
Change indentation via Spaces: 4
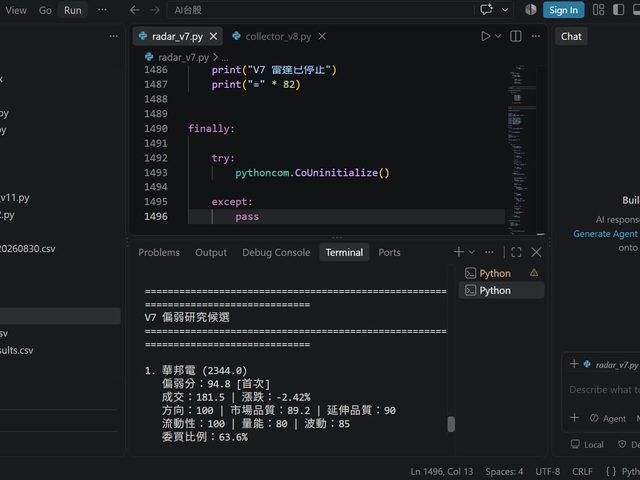coord(504,471)
